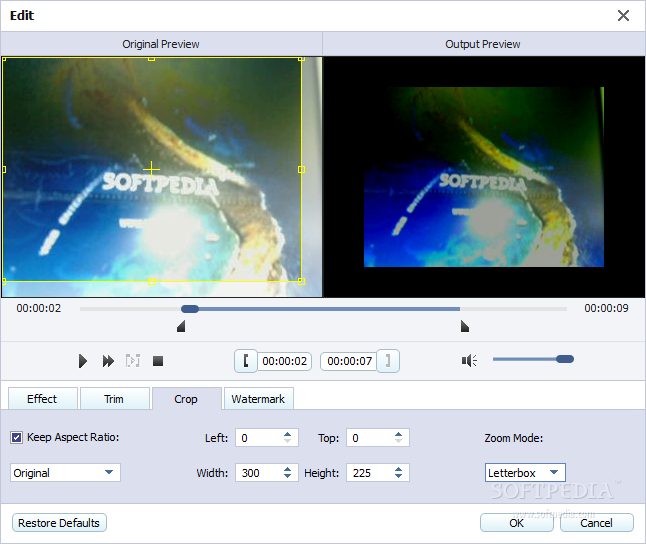The image size is (646, 544).
Task: Stop playback with the square stop icon
Action: (158, 361)
